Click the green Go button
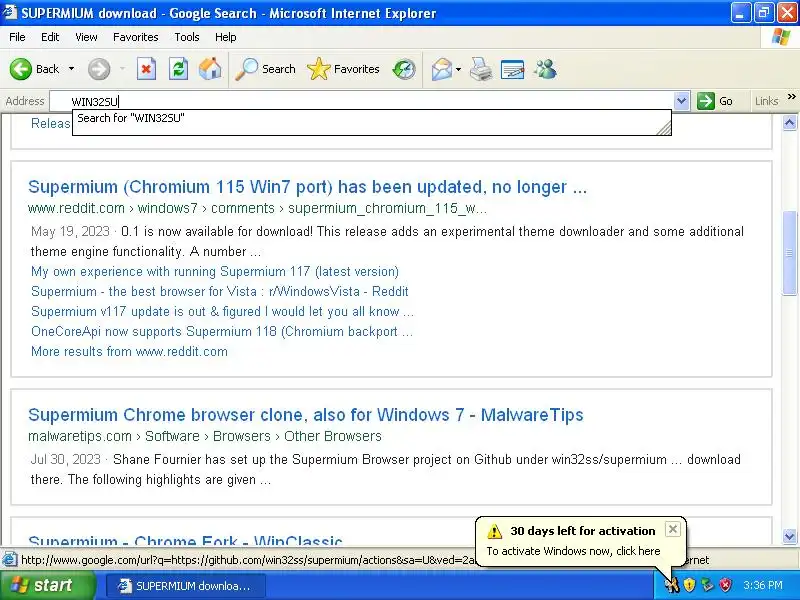Viewport: 800px width, 600px height. pyautogui.click(x=715, y=101)
